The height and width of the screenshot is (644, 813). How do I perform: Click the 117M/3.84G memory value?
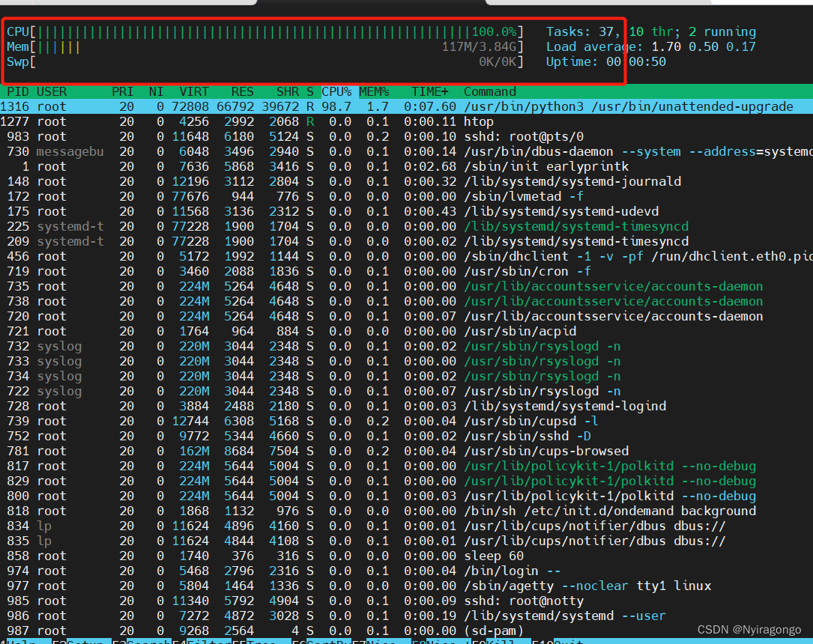pos(479,47)
